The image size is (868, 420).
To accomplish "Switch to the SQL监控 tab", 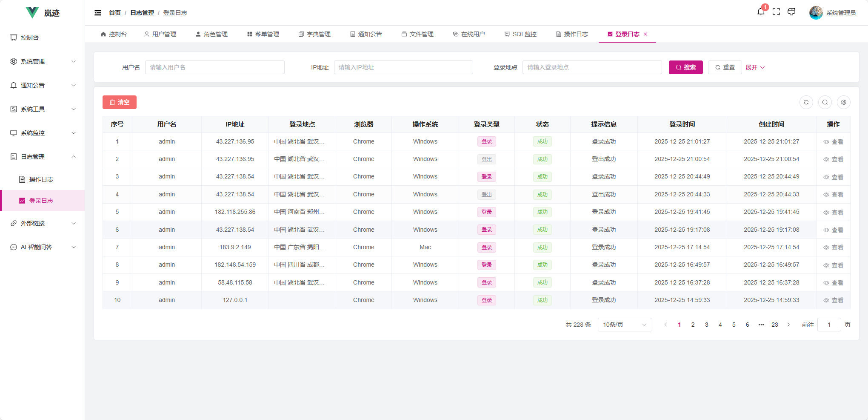I will point(521,34).
